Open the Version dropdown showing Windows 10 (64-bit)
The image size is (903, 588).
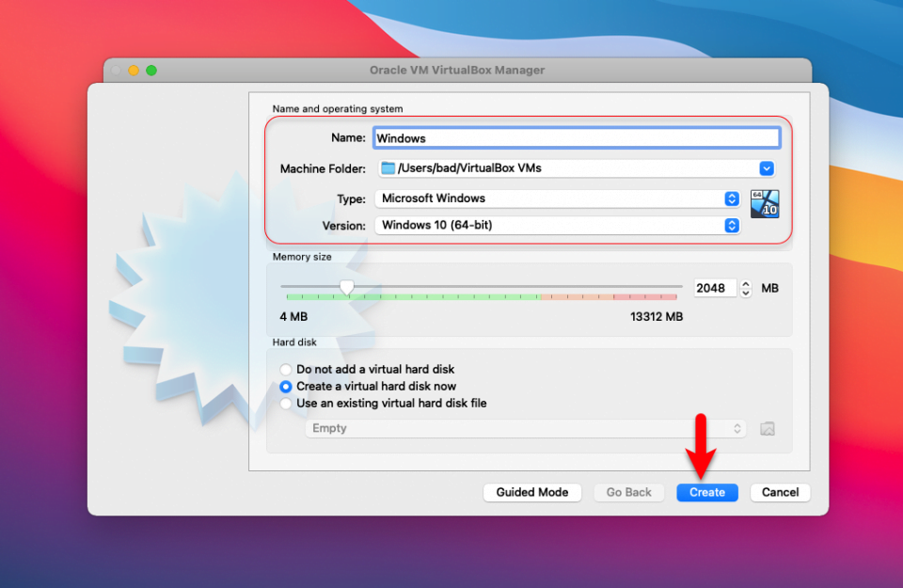(x=731, y=225)
